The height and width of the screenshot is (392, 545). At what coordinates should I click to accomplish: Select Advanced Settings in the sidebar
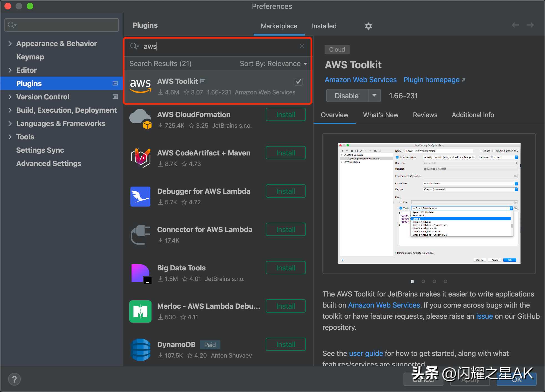tap(49, 163)
